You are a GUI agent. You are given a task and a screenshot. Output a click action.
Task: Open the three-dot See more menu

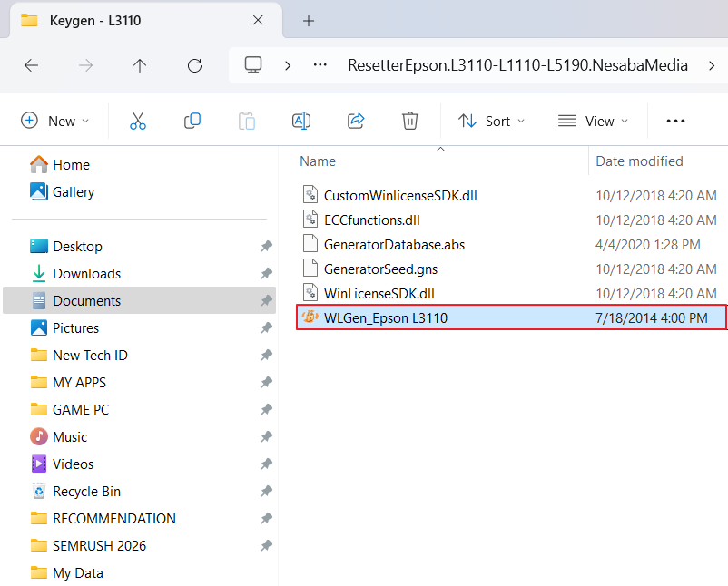(675, 121)
